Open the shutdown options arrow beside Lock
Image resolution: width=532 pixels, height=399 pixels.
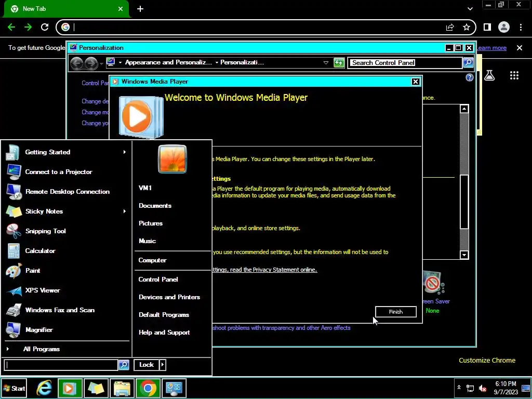coord(163,365)
